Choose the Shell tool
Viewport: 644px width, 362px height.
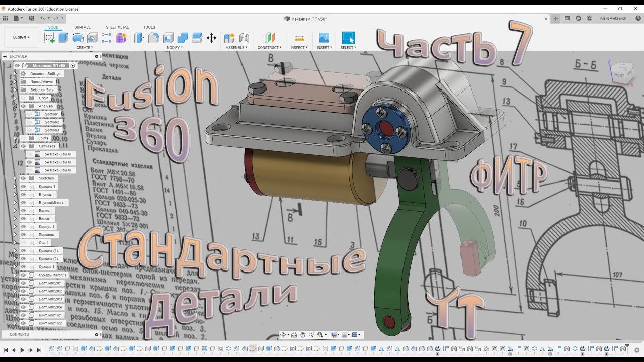[168, 38]
